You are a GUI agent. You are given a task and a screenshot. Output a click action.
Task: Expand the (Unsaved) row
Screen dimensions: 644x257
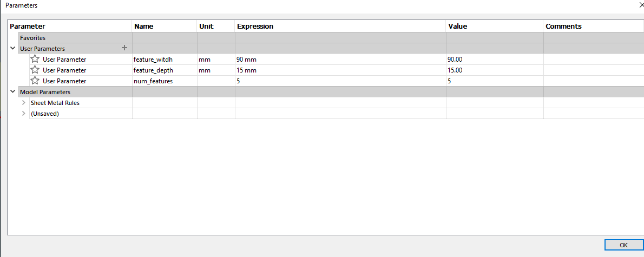coord(23,114)
